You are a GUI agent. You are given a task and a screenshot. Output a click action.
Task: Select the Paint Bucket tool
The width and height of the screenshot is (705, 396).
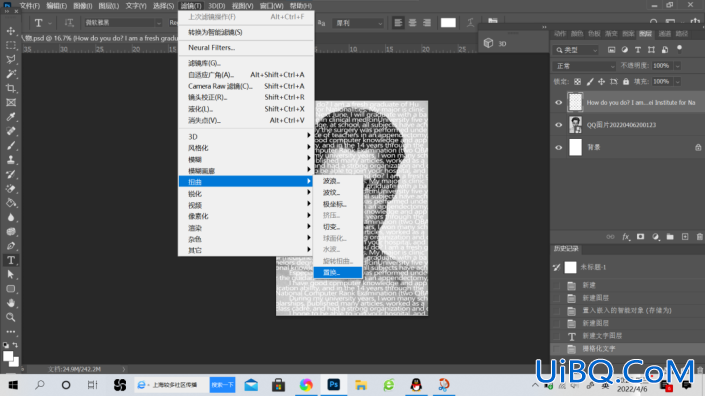coord(11,203)
